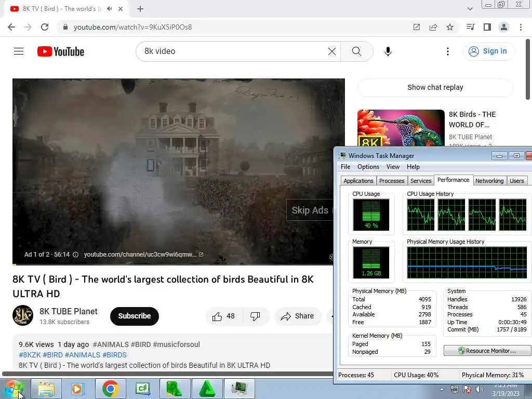
Task: Reload the page in Chrome
Action: coord(45,27)
